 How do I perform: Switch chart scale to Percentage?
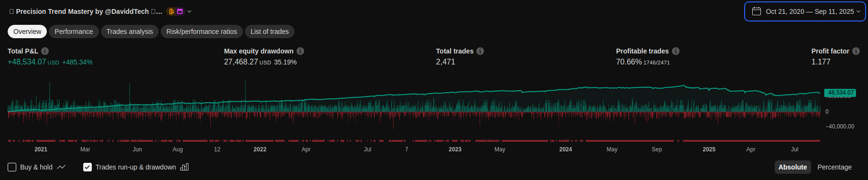(x=835, y=167)
